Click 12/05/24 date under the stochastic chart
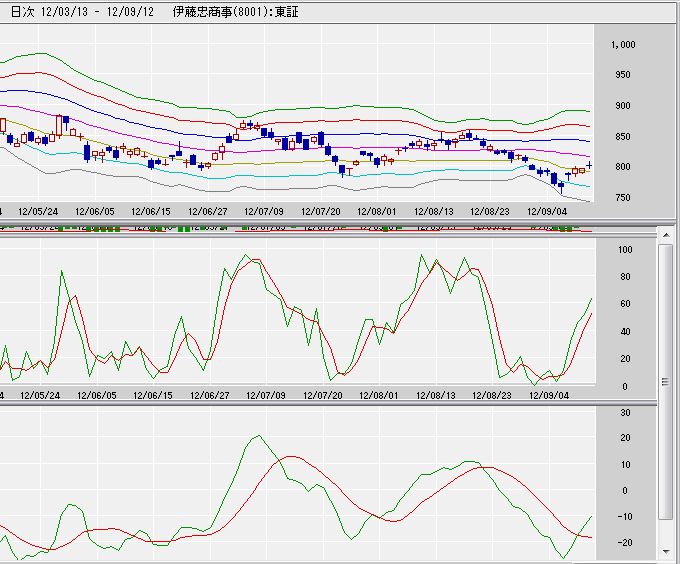The image size is (680, 564). 40,395
